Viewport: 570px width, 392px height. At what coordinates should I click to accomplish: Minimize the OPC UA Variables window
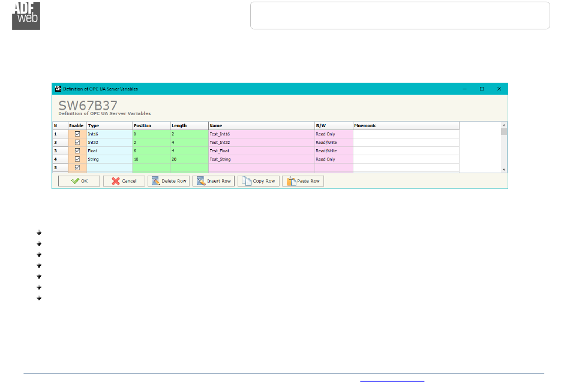[464, 89]
